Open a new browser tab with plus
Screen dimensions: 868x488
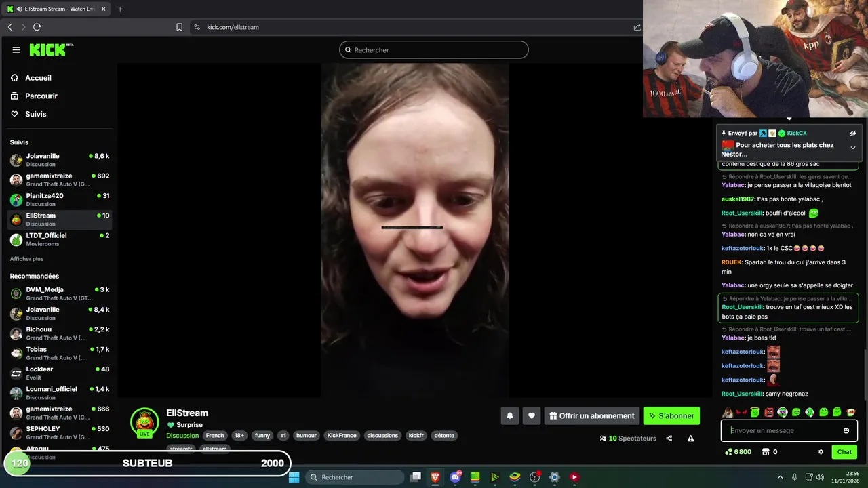click(120, 9)
